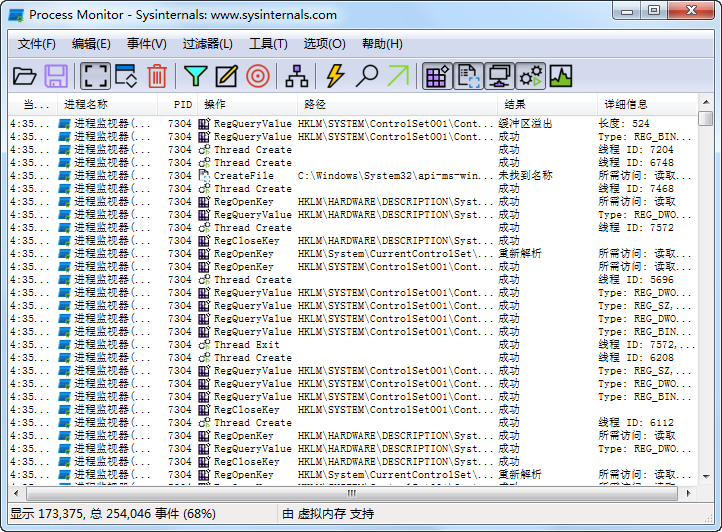Open the 工具(T) menu
The image size is (722, 532).
268,44
